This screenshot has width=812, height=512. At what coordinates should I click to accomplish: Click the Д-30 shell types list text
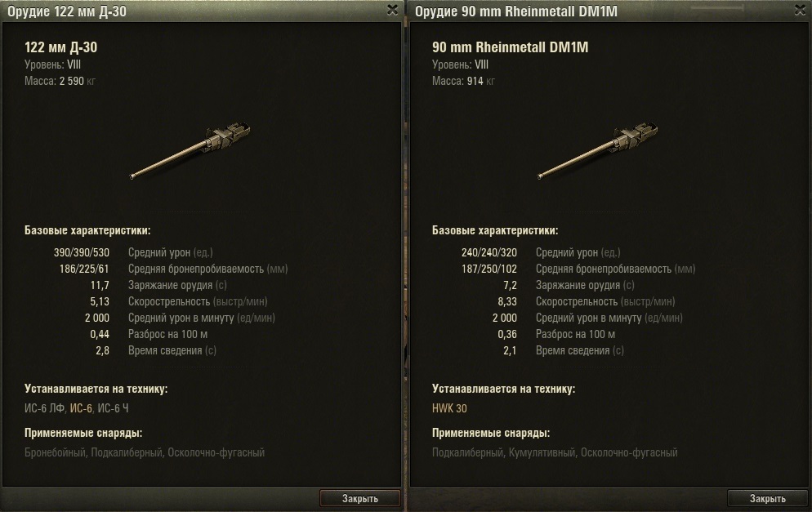pyautogui.click(x=145, y=452)
